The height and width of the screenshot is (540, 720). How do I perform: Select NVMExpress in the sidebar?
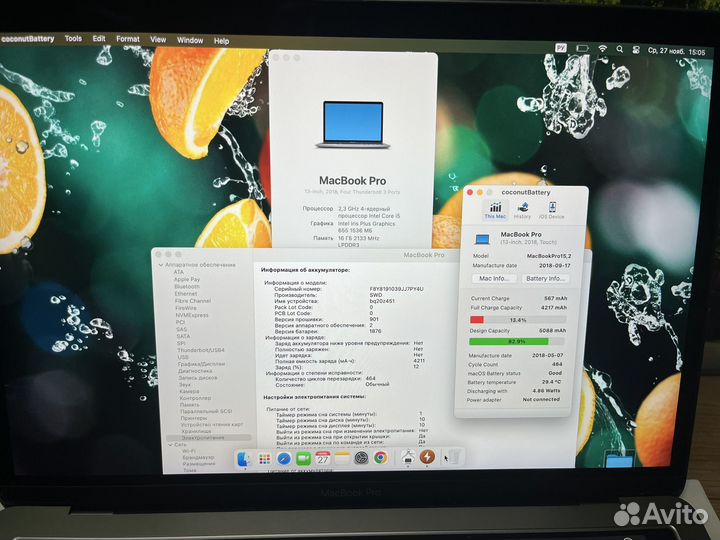point(192,315)
